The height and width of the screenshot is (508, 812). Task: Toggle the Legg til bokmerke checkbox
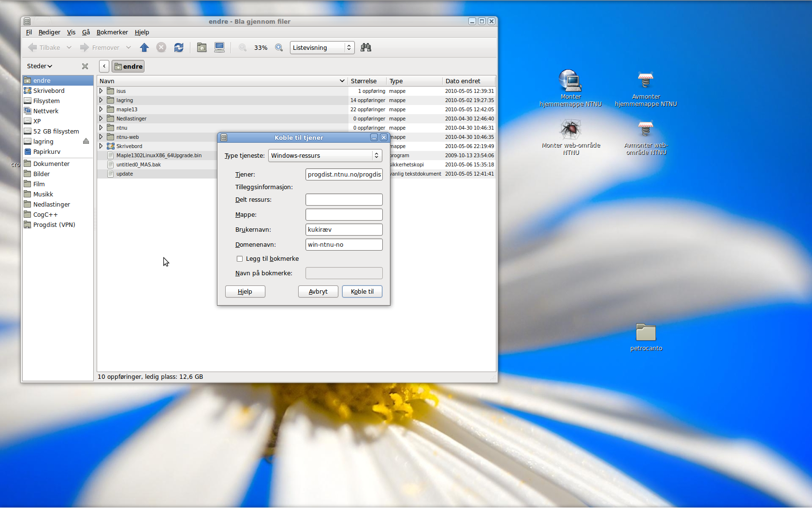pos(240,259)
